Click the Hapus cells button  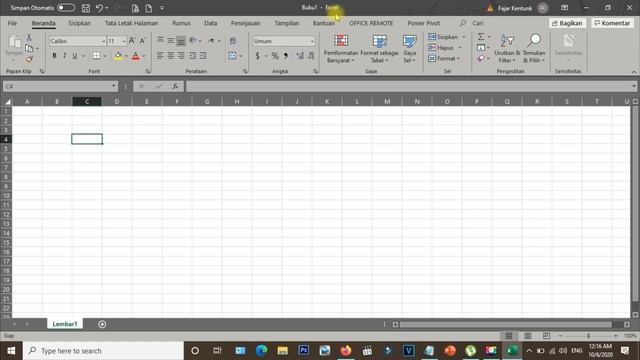[441, 48]
